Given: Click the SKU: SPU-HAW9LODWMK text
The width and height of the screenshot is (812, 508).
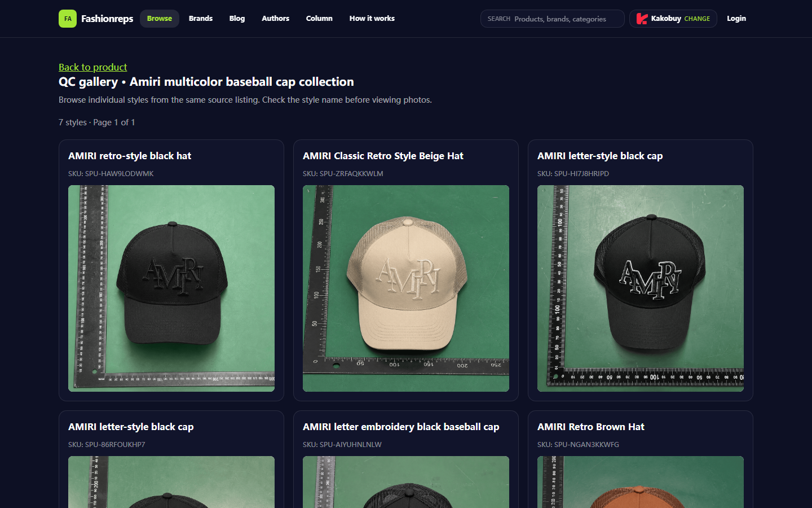Looking at the screenshot, I should (x=111, y=174).
